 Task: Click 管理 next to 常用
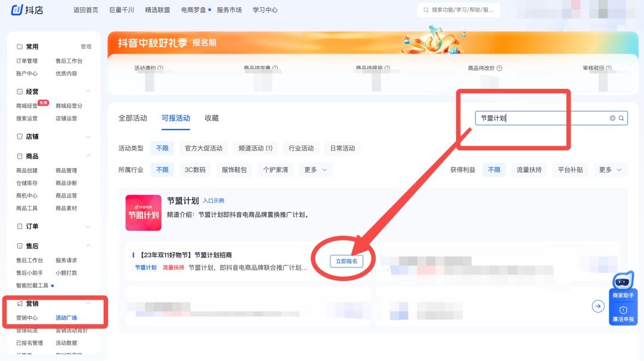[86, 47]
